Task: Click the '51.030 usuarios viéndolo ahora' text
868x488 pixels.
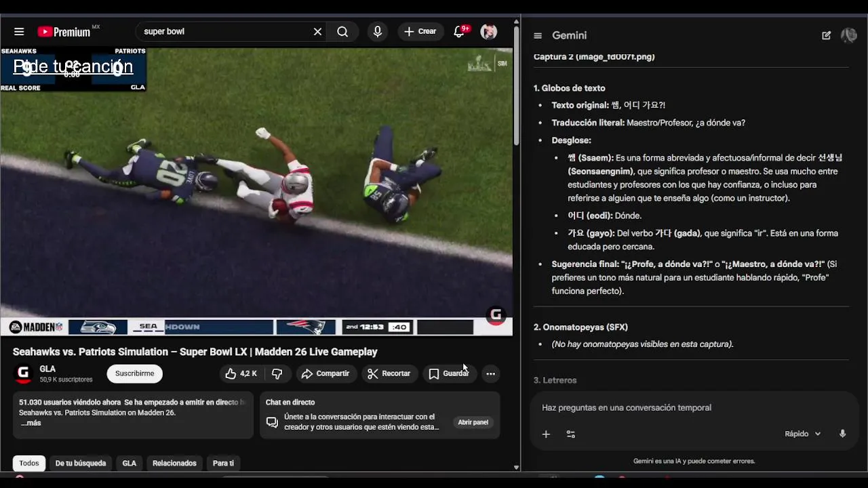Action: [70, 403]
